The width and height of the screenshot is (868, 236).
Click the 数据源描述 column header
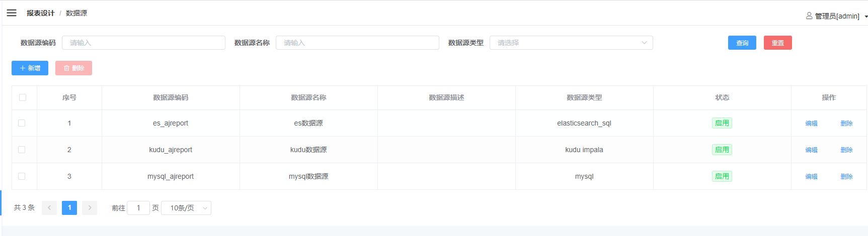(446, 97)
